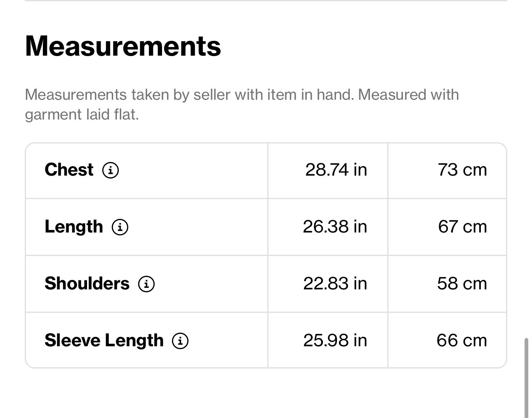Click the divider line above Measurements
This screenshot has height=418, width=532.
tap(266, 1)
